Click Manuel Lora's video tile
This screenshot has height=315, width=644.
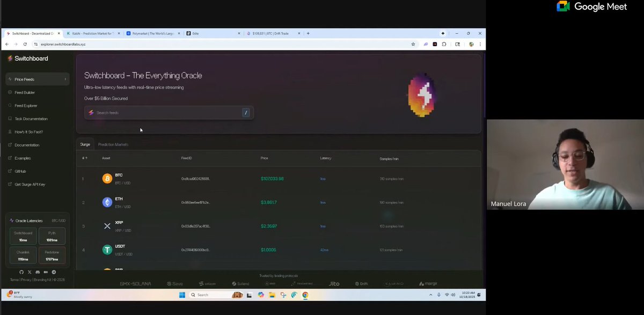tap(565, 164)
